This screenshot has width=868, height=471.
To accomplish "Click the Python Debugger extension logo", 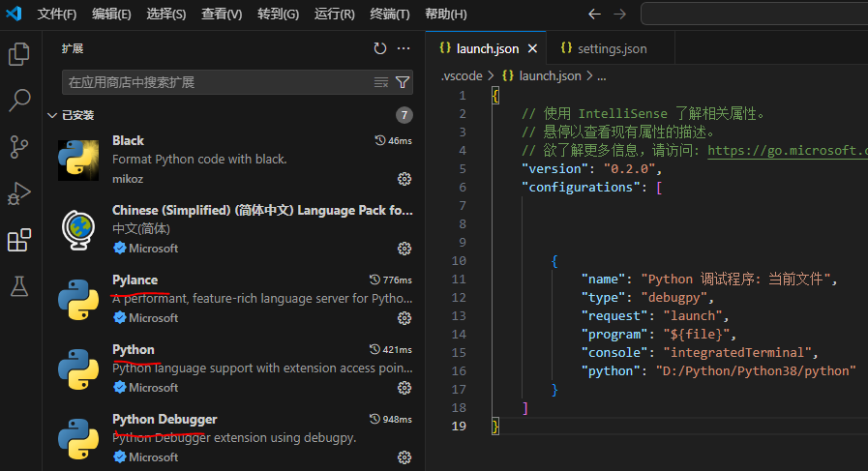I will [x=78, y=439].
